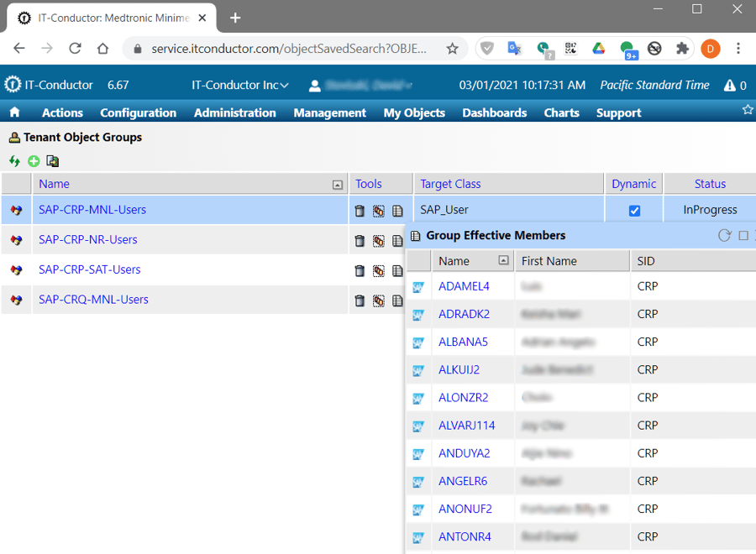Refresh the Group Effective Members panel
This screenshot has height=554, width=756.
[725, 235]
